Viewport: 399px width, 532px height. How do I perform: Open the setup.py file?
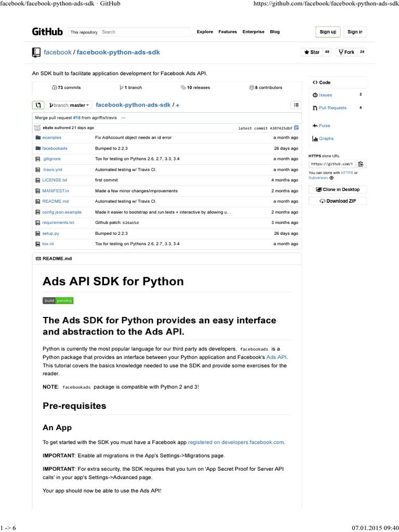[x=50, y=233]
